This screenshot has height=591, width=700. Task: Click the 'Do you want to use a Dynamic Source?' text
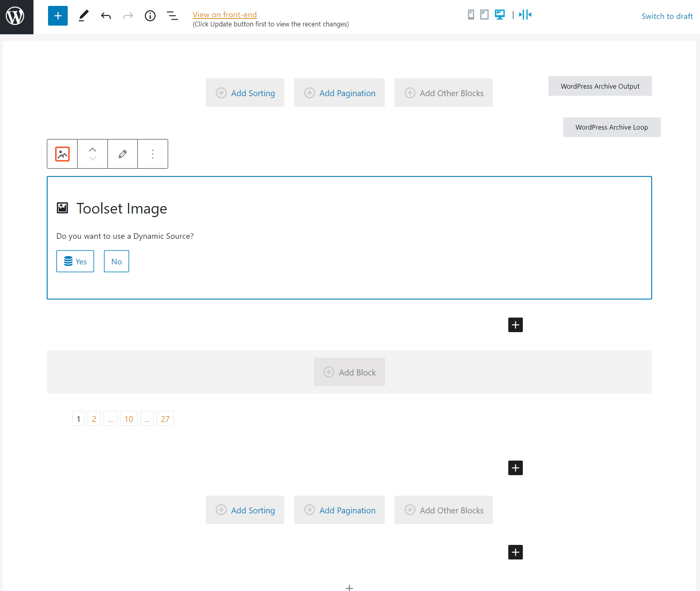125,236
